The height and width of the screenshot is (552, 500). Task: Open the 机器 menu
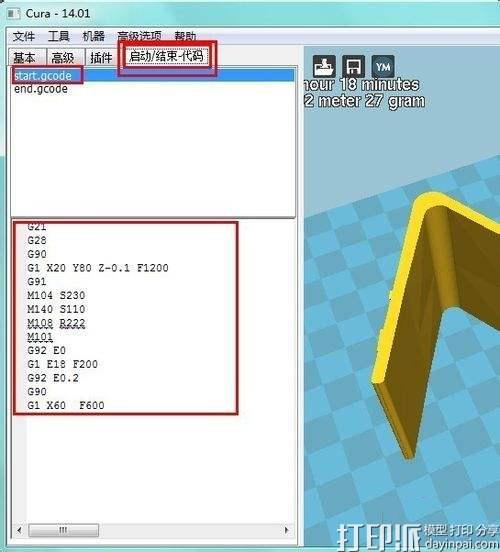click(x=94, y=36)
